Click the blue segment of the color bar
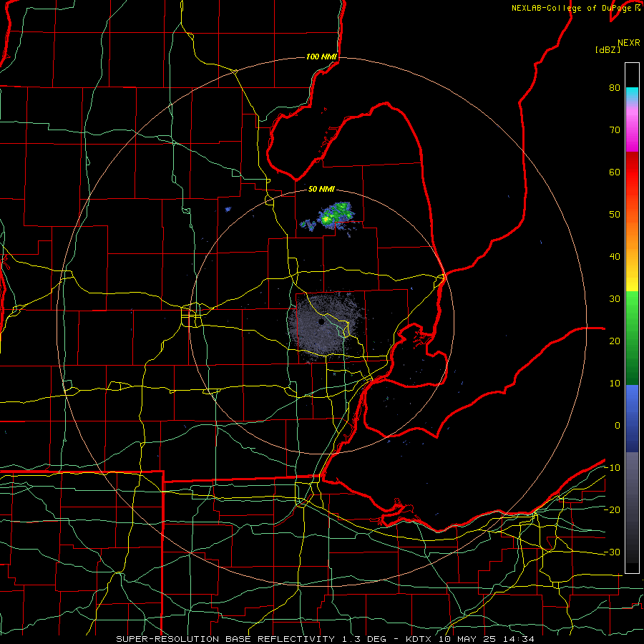Image resolution: width=644 pixels, height=644 pixels. pyautogui.click(x=632, y=419)
